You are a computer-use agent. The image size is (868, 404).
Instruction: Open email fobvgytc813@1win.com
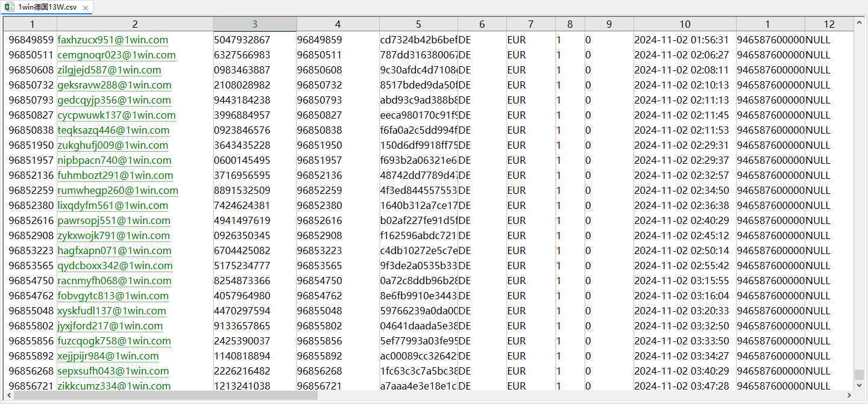click(x=113, y=296)
